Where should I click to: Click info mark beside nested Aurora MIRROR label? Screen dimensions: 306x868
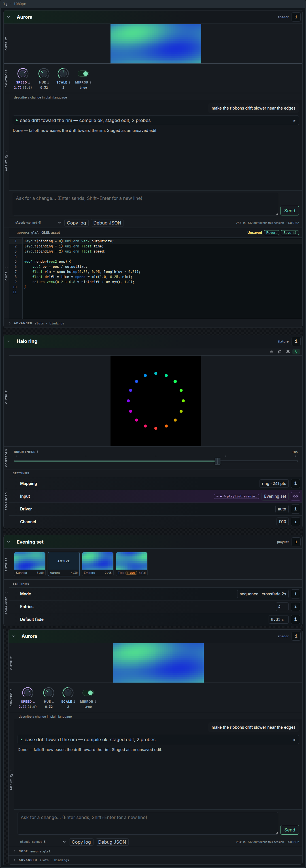tap(95, 702)
